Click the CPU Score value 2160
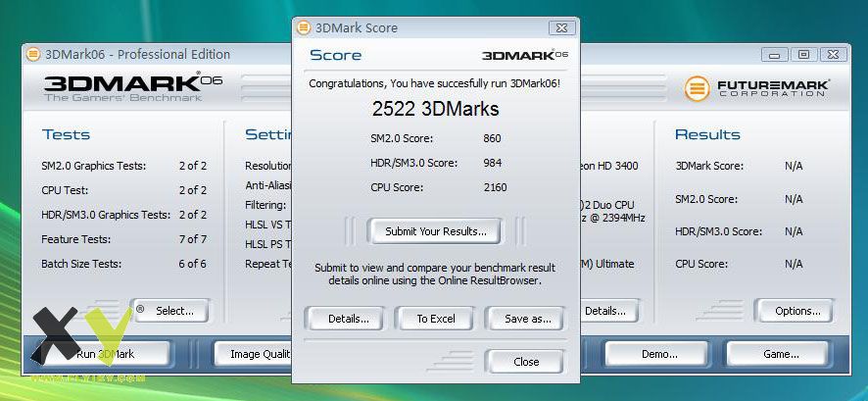The image size is (868, 401). click(x=495, y=187)
